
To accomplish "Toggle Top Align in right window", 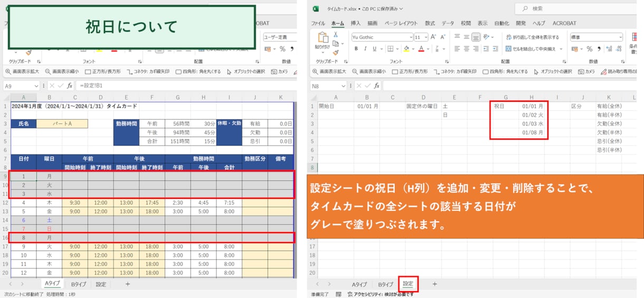I will [457, 37].
